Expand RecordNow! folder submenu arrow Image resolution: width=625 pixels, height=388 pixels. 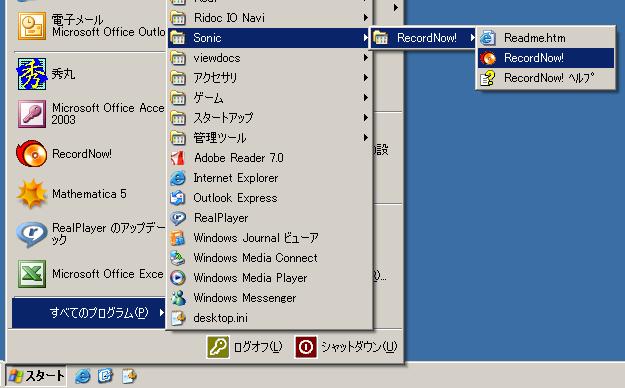tap(472, 38)
